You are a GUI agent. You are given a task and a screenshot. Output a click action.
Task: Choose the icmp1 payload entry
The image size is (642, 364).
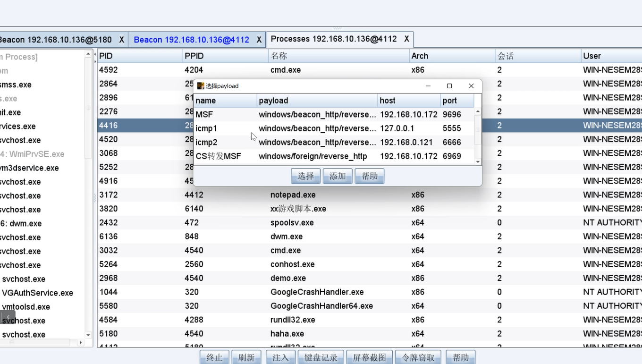(x=283, y=128)
